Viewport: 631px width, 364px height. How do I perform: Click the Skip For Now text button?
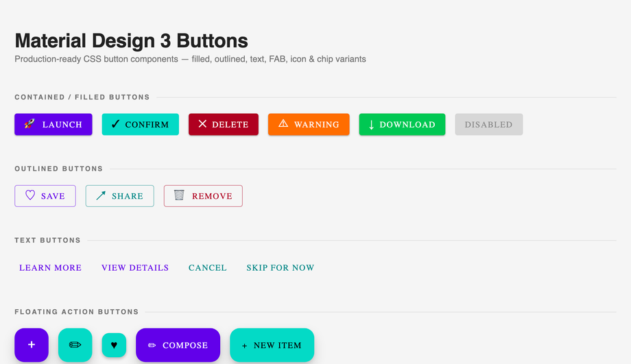(280, 267)
